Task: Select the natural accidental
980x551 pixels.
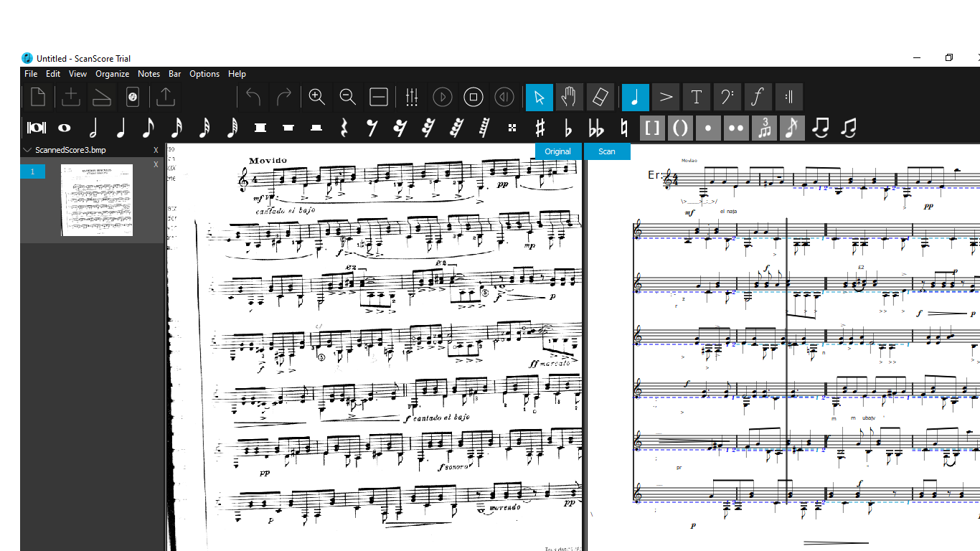Action: [x=624, y=128]
